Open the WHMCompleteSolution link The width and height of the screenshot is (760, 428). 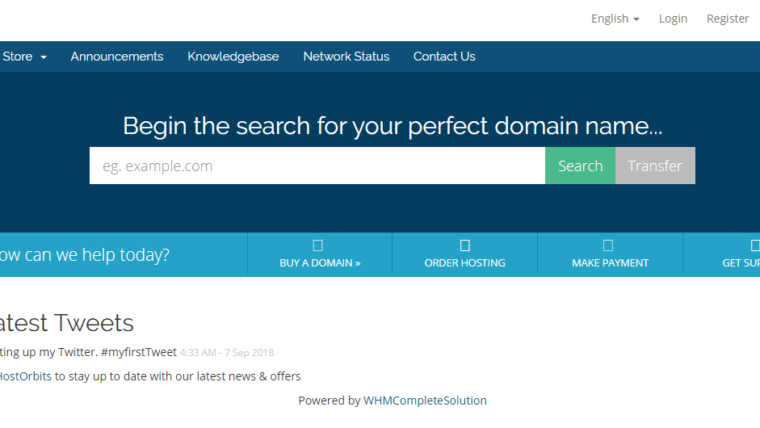pyautogui.click(x=425, y=400)
